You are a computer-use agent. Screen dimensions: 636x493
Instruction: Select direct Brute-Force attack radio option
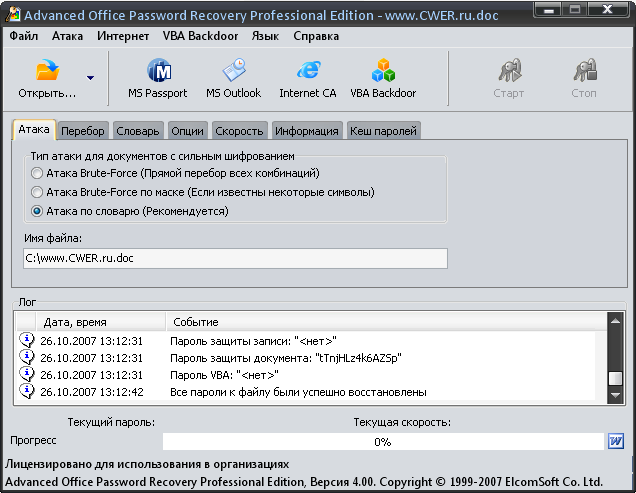click(x=37, y=174)
